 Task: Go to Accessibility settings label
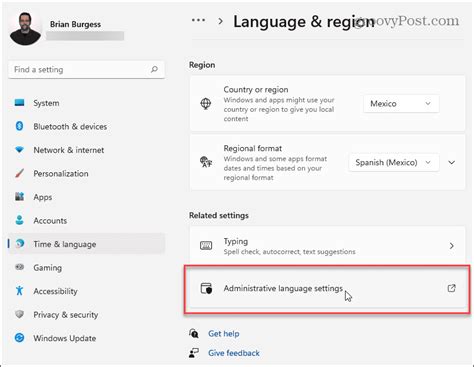pos(55,291)
